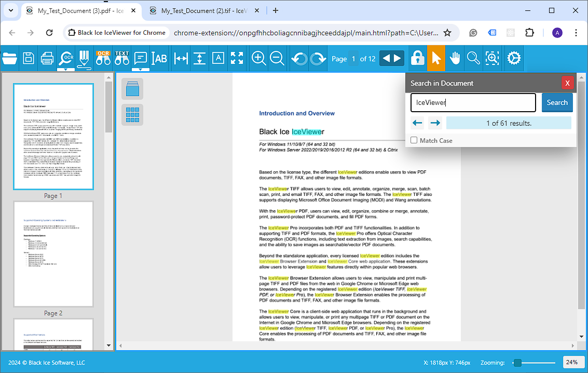Close the My_Test_Document (3).pdf tab

coord(133,11)
